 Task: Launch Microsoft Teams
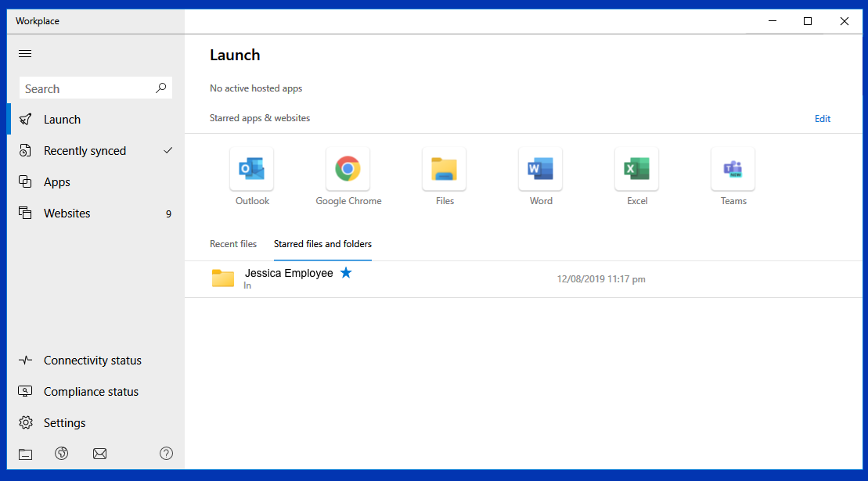point(733,169)
